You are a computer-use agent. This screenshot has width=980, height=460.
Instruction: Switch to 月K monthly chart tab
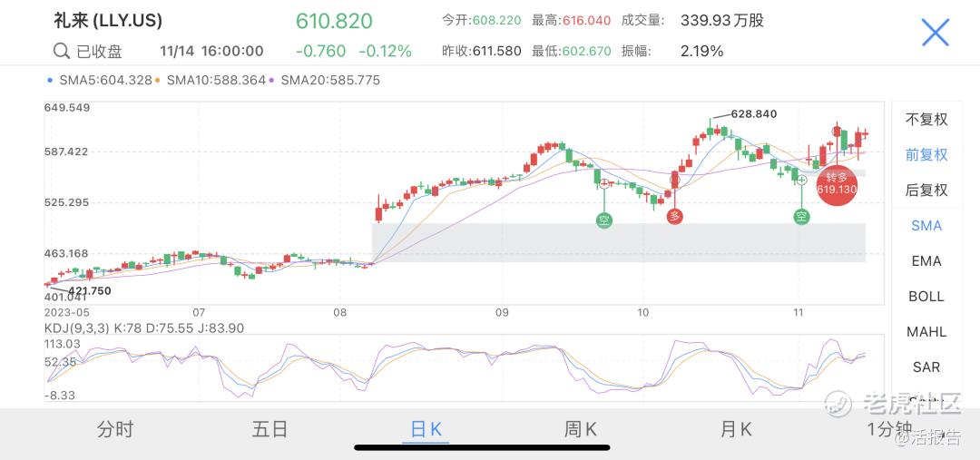(736, 429)
